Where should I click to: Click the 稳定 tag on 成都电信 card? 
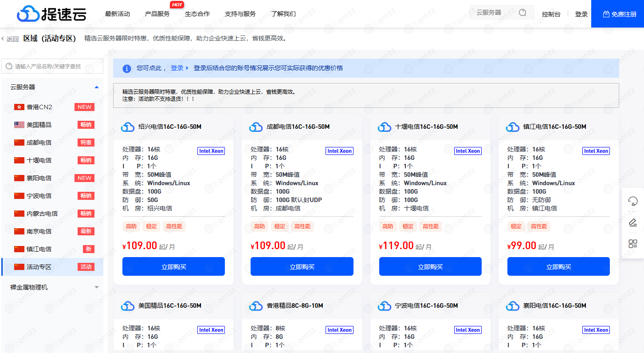click(x=280, y=226)
